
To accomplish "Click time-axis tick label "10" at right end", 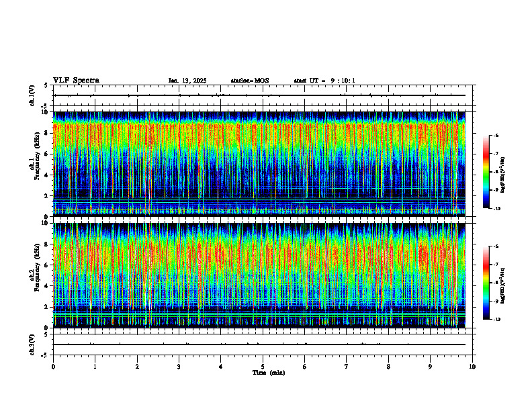I will [472, 367].
